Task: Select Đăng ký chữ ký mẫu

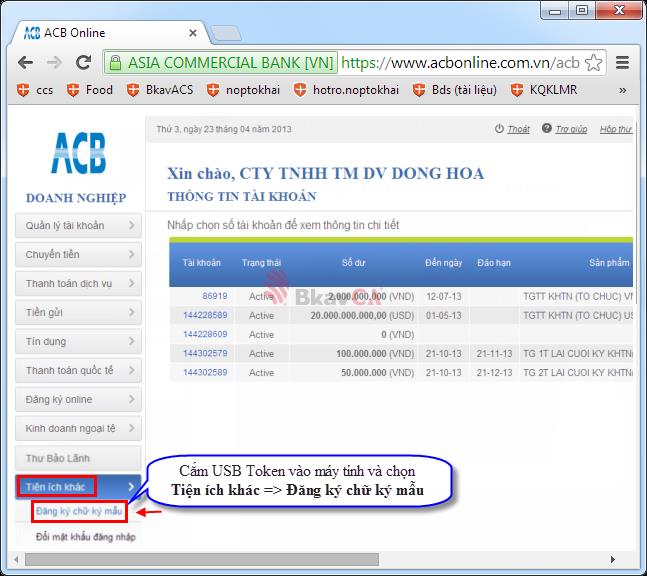Action: (x=77, y=512)
